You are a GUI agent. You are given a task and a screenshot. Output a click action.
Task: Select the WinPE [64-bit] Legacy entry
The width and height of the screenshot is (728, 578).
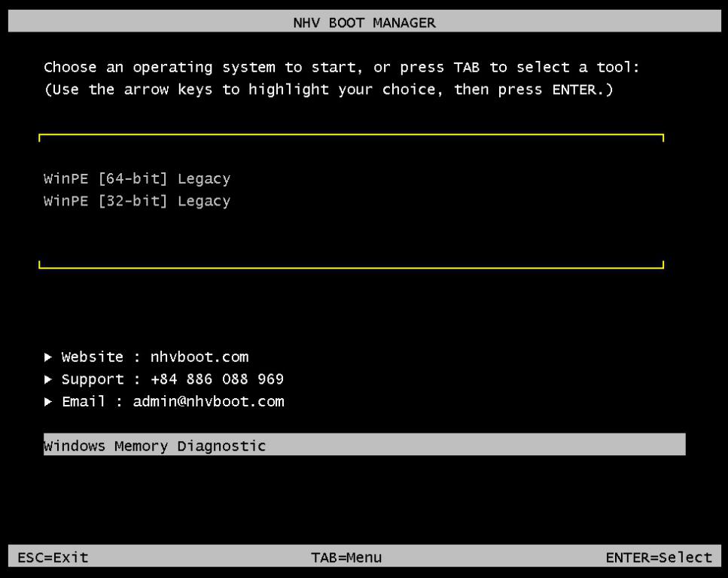137,179
